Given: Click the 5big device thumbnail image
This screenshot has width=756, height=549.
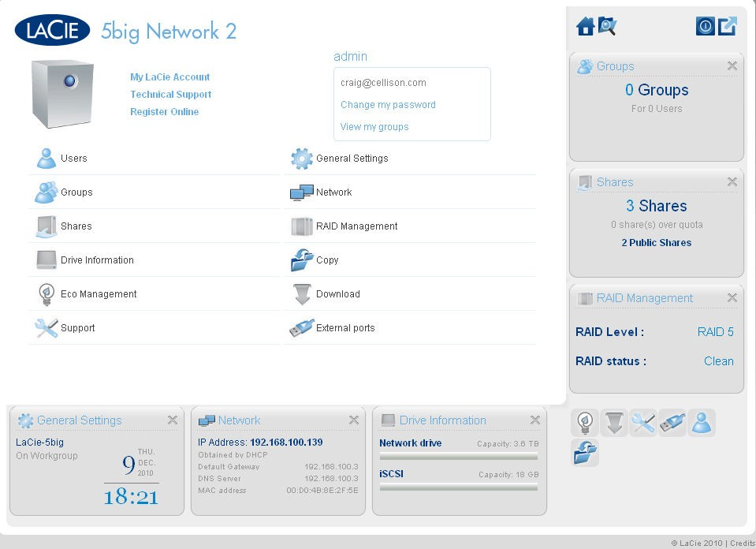Looking at the screenshot, I should (x=63, y=94).
